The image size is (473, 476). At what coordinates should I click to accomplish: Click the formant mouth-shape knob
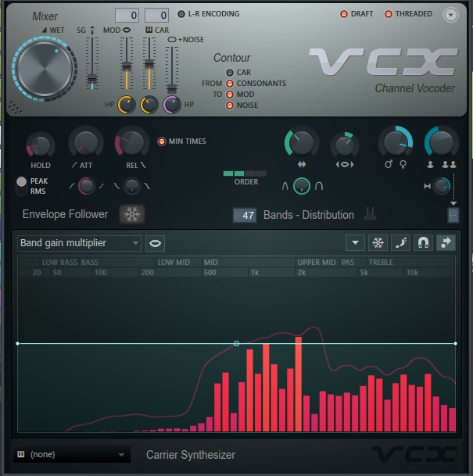(x=345, y=145)
